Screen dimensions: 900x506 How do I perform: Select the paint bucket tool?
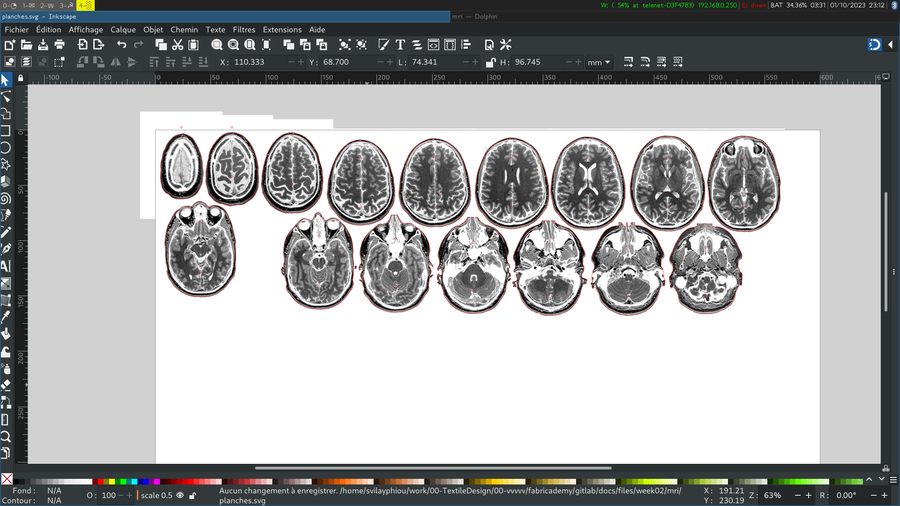coord(6,334)
